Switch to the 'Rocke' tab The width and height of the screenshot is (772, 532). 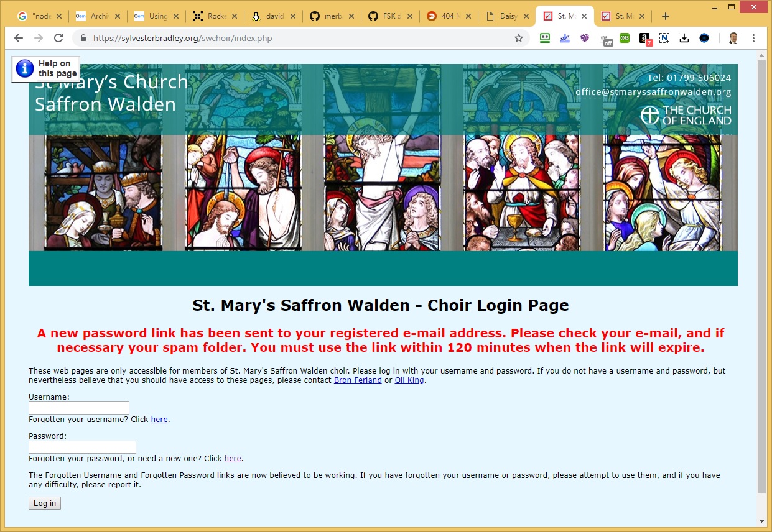coord(215,16)
